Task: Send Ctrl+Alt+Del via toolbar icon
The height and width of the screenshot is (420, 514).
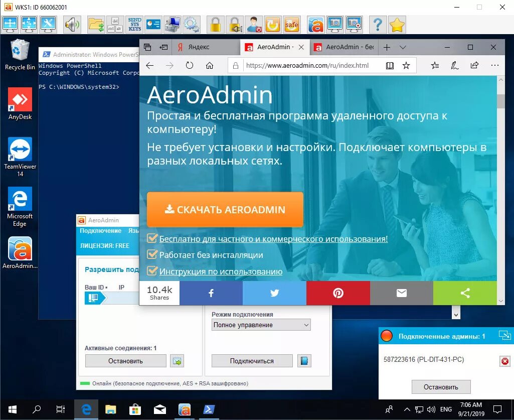Action: pos(115,25)
